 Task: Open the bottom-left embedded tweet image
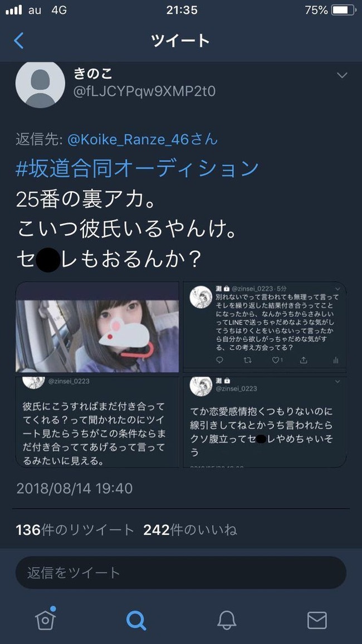tap(97, 422)
